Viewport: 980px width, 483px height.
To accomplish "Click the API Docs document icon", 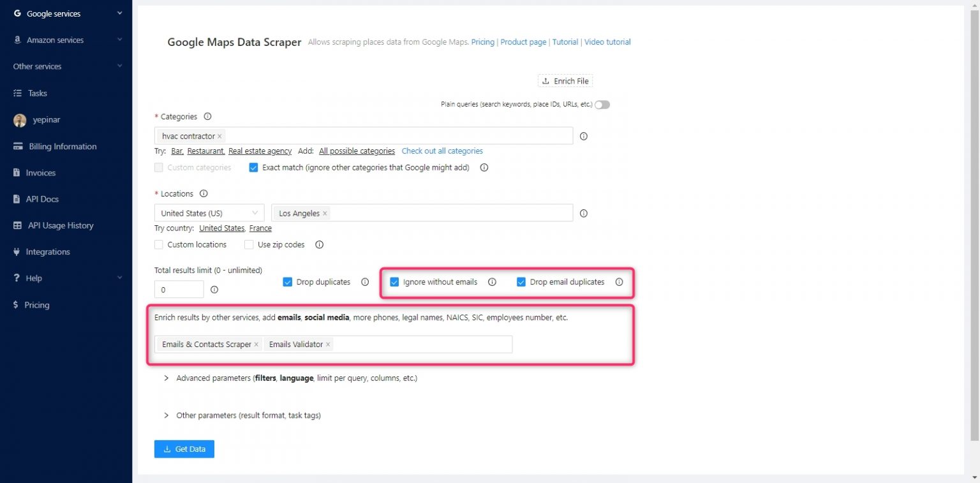I will 18,198.
